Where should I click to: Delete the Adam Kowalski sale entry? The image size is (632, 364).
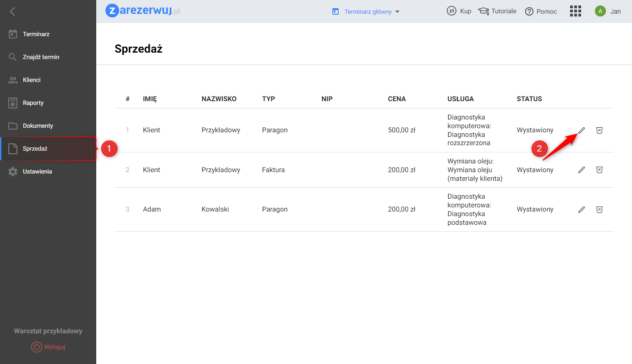point(599,210)
